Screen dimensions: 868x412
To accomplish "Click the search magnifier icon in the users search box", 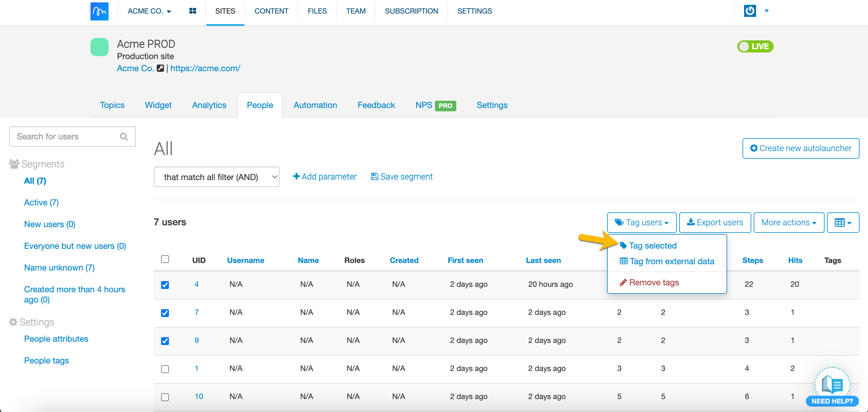I will (x=124, y=136).
